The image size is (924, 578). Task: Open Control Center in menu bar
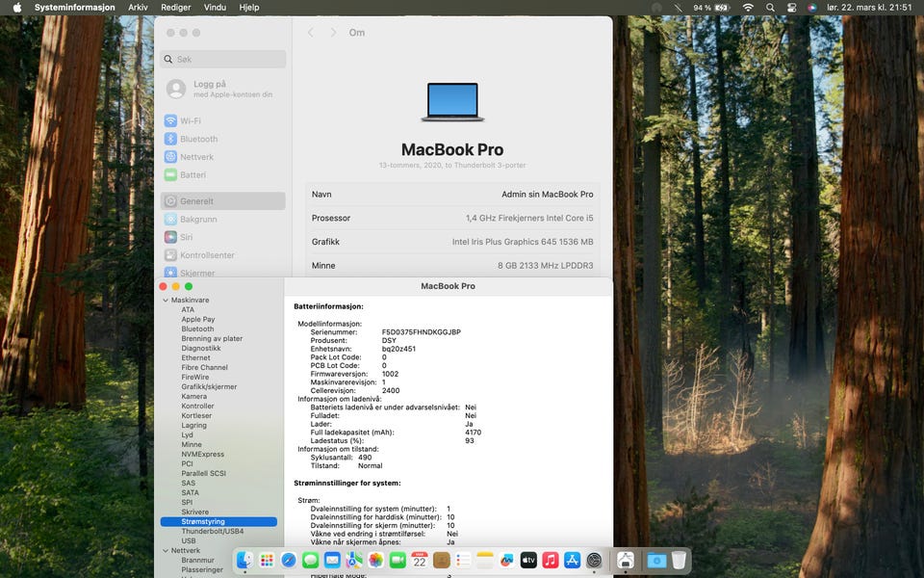pyautogui.click(x=791, y=8)
